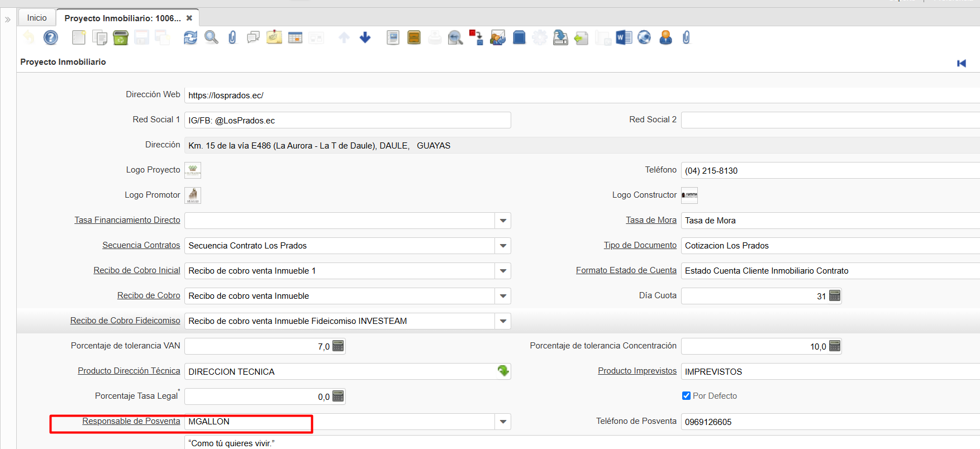Open the magnifier search records icon

pos(211,37)
